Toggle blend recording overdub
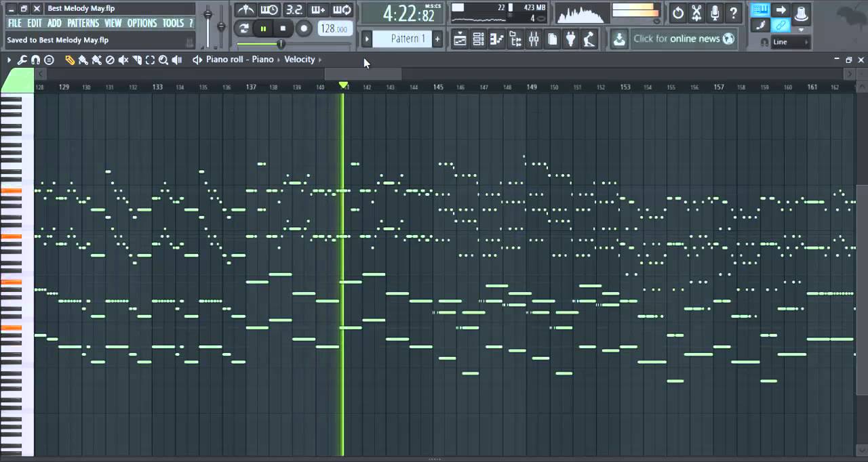 [x=318, y=10]
